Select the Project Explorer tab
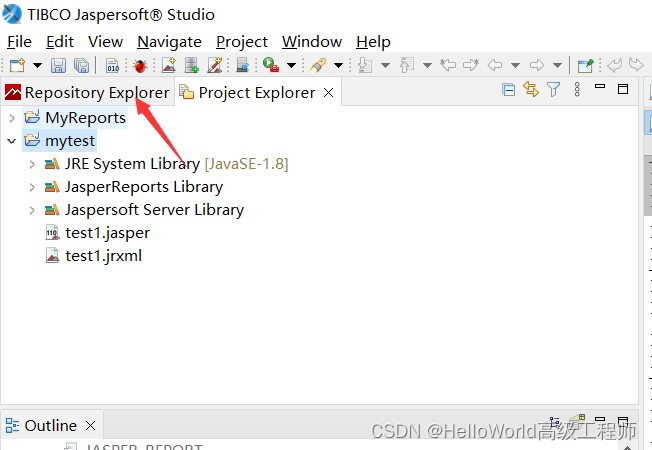652x450 pixels. (257, 92)
